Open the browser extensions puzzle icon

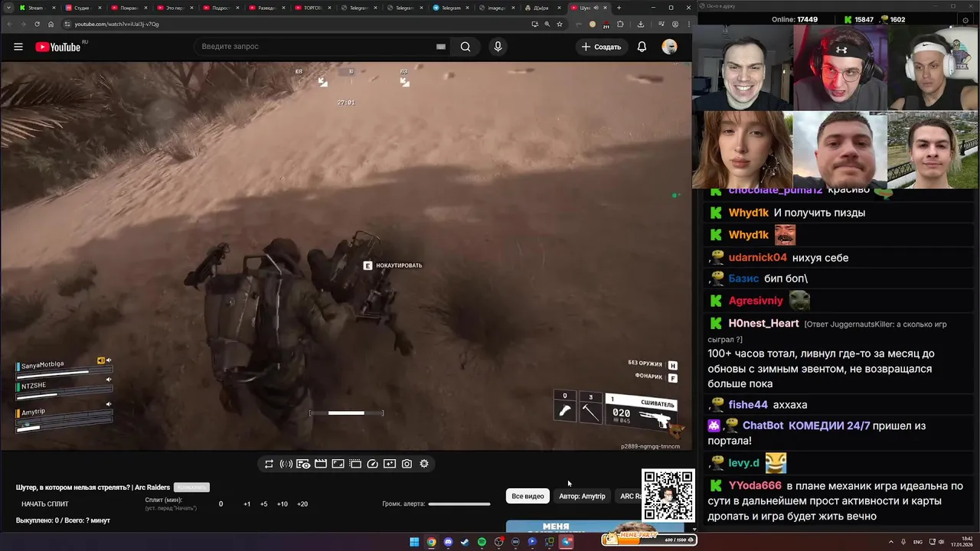pyautogui.click(x=620, y=24)
